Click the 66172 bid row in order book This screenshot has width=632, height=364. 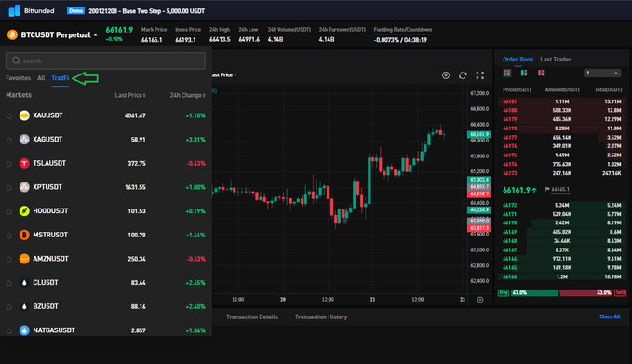pyautogui.click(x=562, y=205)
